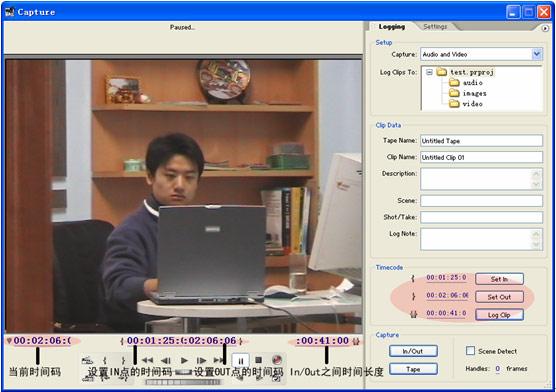Click the Description box scroll up arrow
The width and height of the screenshot is (556, 392).
536,174
